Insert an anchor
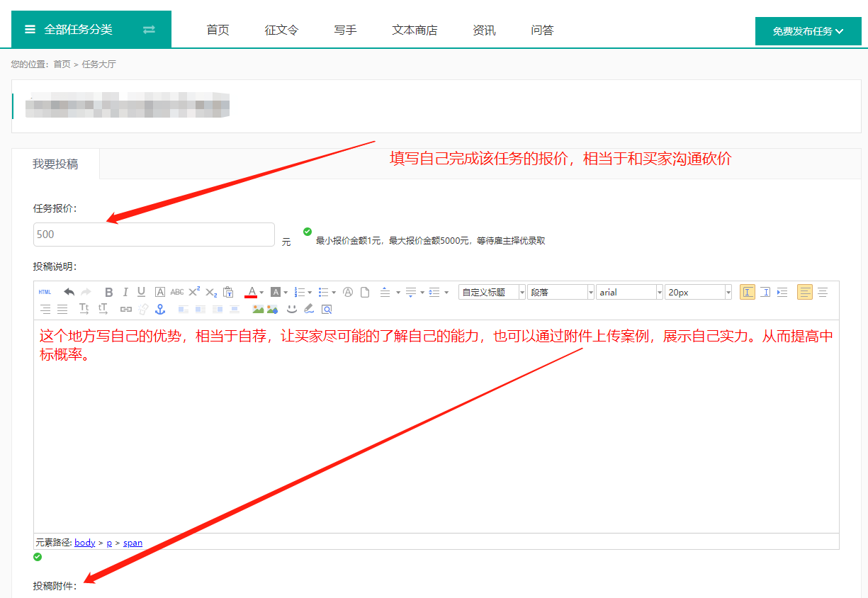 click(x=160, y=309)
